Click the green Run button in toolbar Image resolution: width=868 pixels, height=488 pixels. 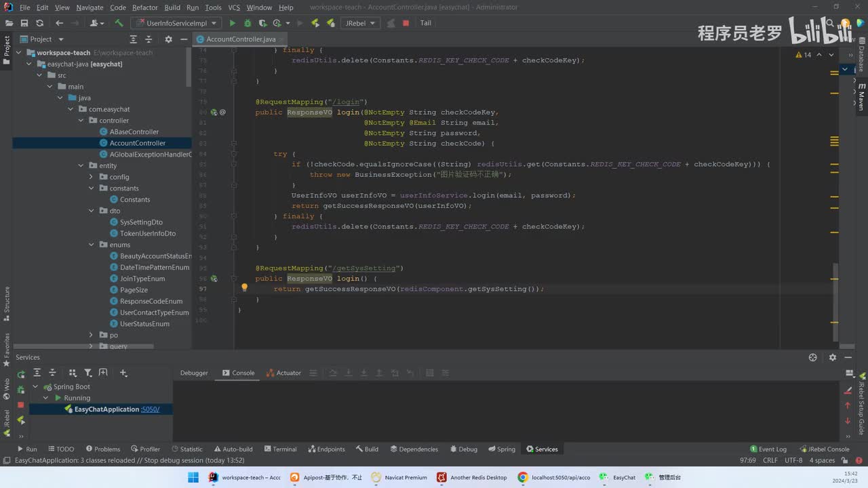click(233, 23)
